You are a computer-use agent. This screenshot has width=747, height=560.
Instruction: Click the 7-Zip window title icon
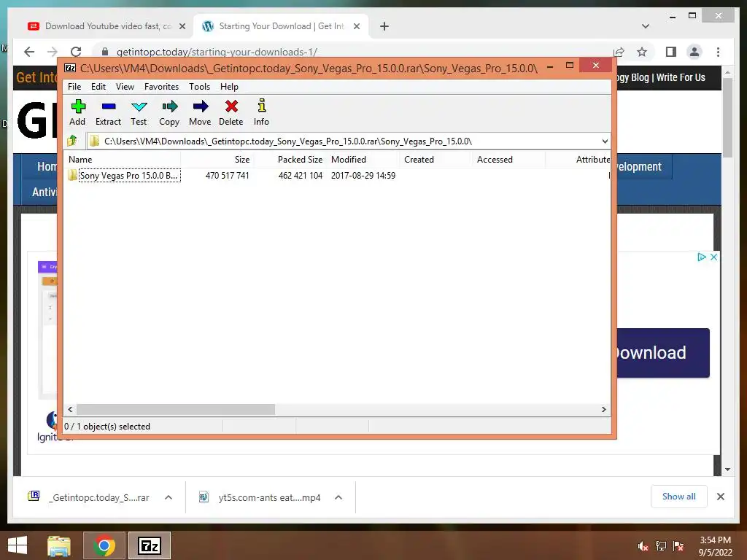click(x=70, y=68)
